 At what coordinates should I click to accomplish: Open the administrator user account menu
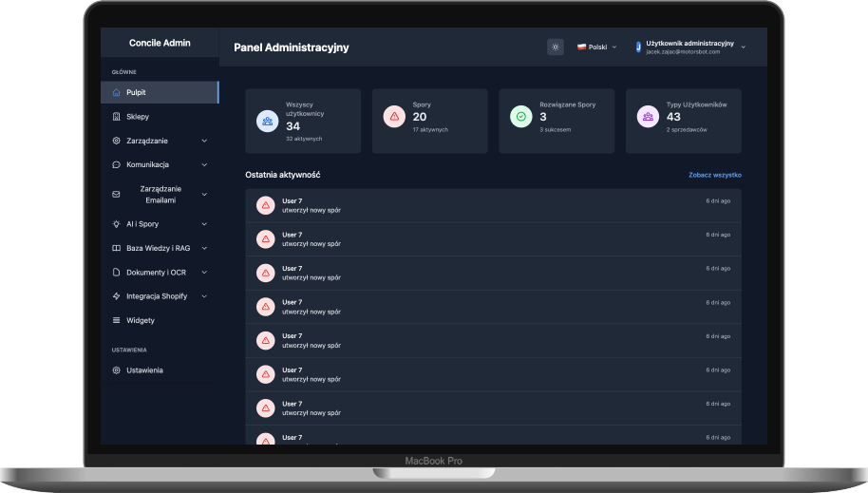[x=689, y=47]
